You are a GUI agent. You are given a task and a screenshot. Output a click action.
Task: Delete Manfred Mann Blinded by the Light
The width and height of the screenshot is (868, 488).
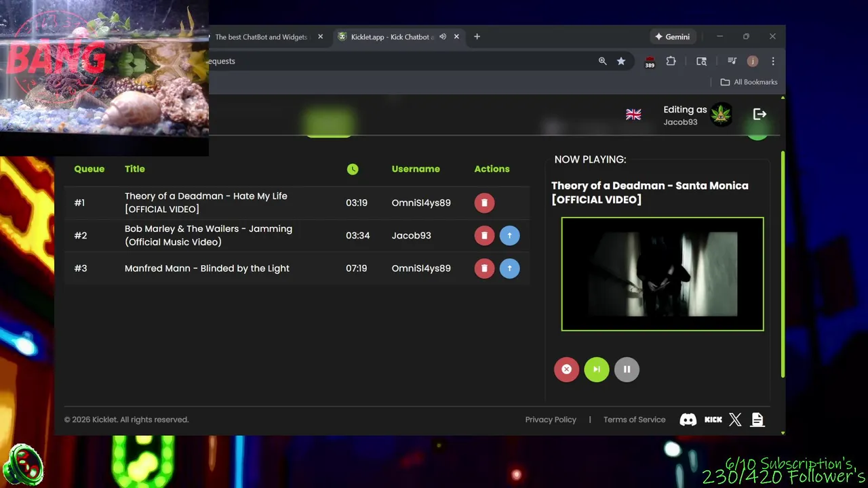(484, 268)
